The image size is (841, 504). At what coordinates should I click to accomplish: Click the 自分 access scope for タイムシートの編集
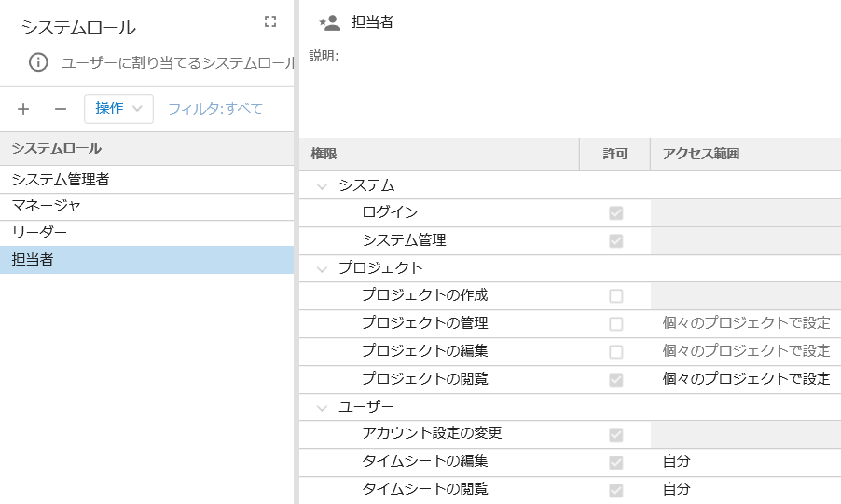[676, 462]
